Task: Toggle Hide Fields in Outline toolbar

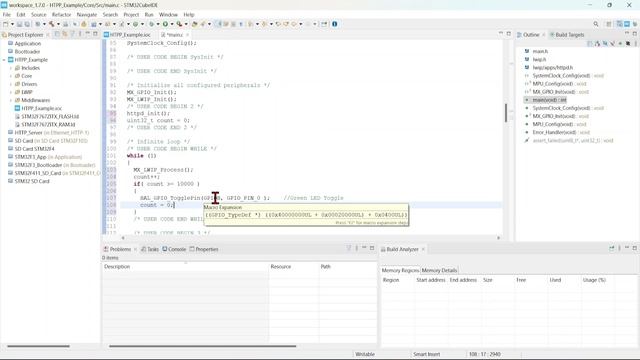Action: coord(605,43)
